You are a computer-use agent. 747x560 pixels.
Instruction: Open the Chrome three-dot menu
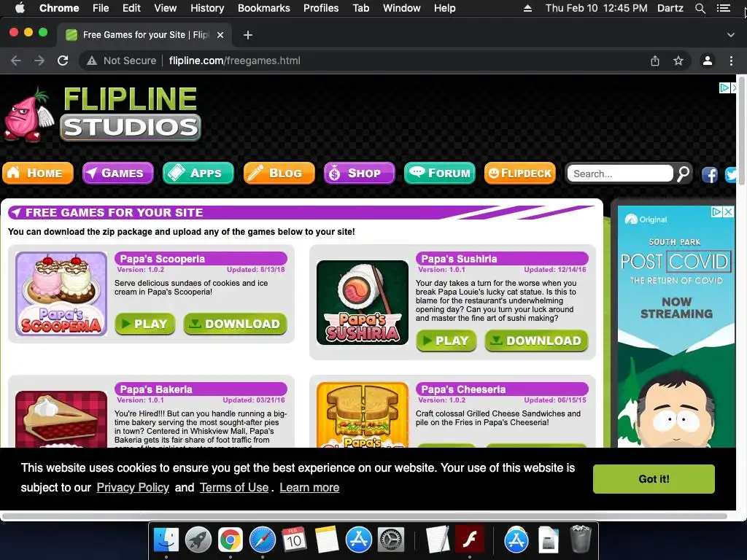[x=731, y=61]
